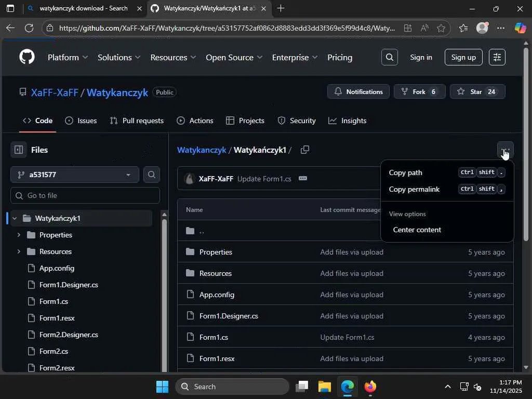532x399 pixels.
Task: Click the app available install icon in address bar
Action: click(x=408, y=28)
